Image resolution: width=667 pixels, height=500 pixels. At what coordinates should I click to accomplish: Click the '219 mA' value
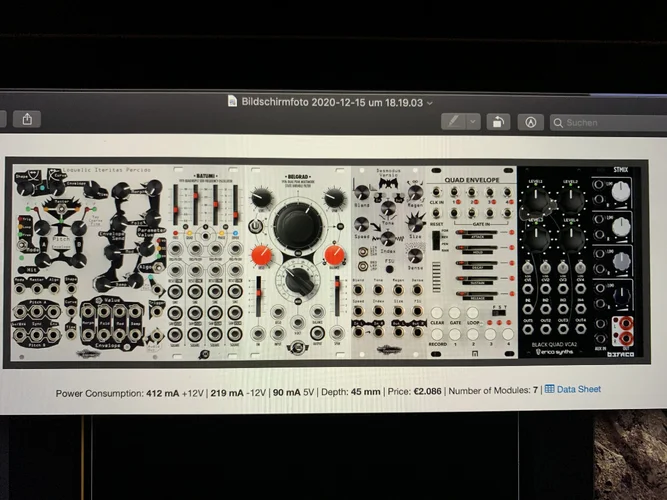[x=227, y=392]
